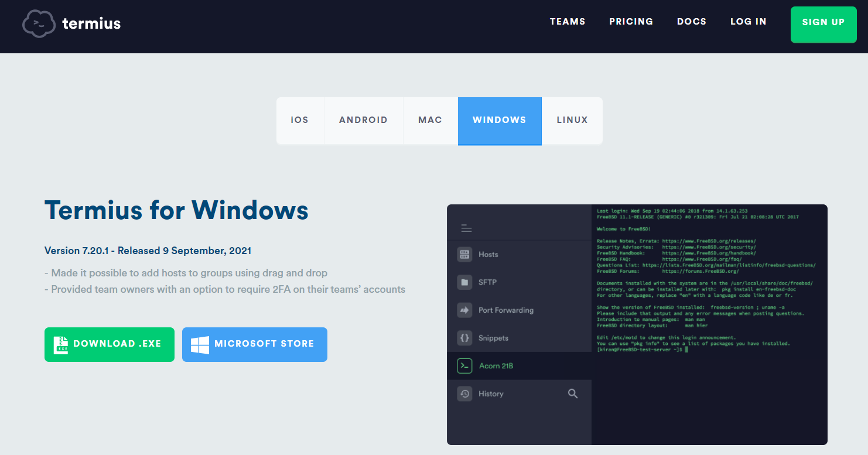Click the terminal output in preview screenshot
The image size is (868, 455).
pos(709,324)
